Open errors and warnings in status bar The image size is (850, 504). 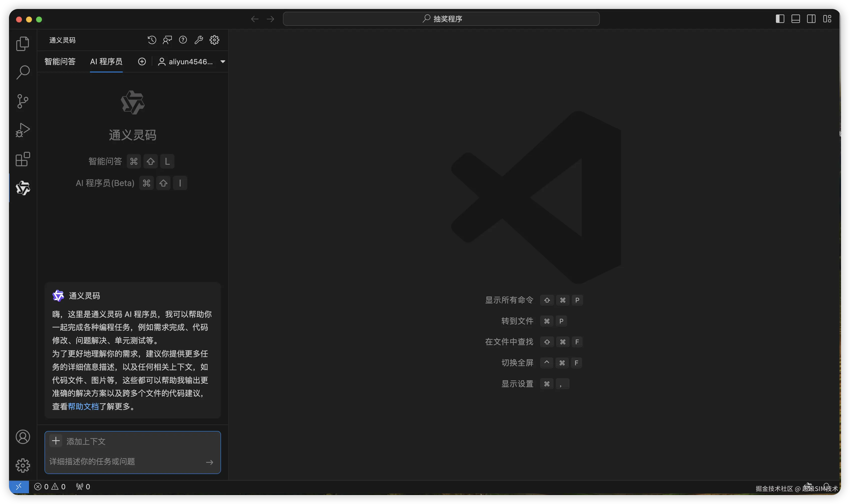49,487
